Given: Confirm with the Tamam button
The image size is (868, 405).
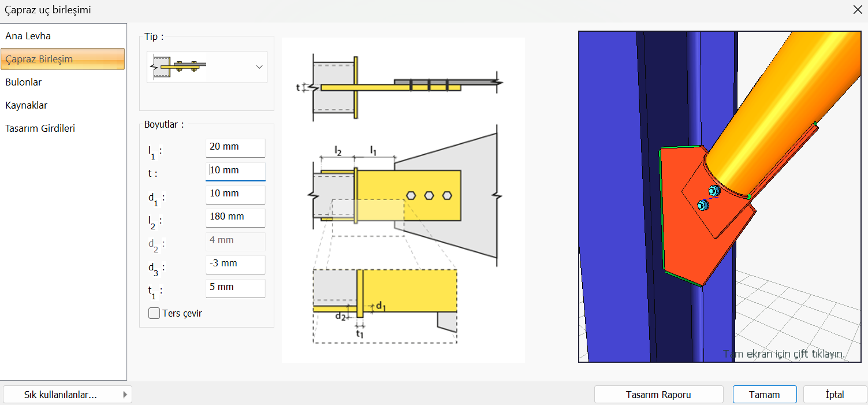Looking at the screenshot, I should [x=765, y=395].
